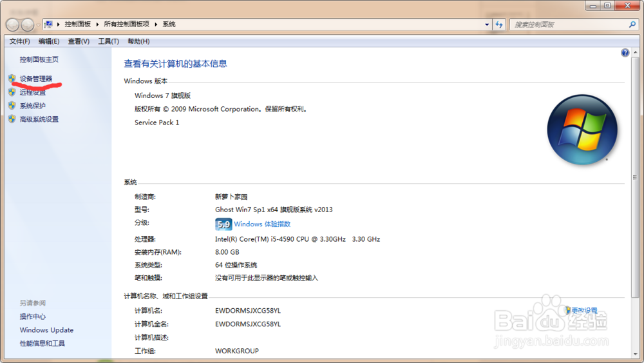This screenshot has width=644, height=363.
Task: Click the 更改设置 link
Action: coord(585,310)
